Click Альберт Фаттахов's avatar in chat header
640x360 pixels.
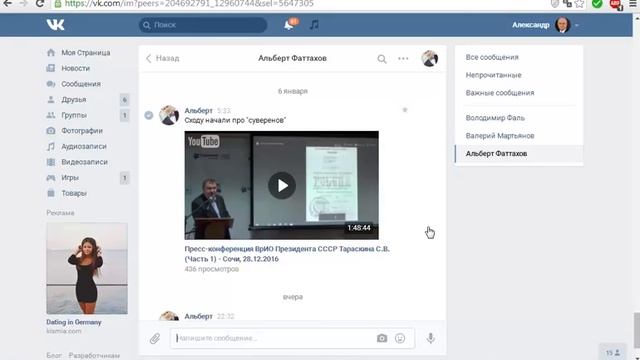click(429, 58)
